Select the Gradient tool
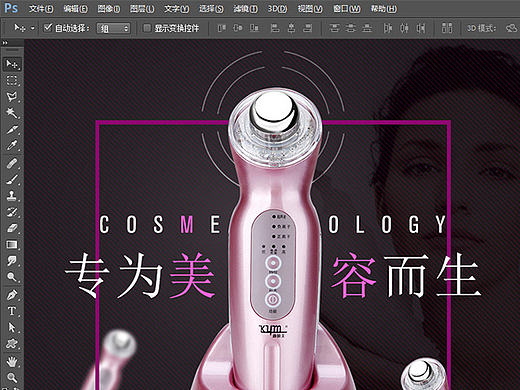This screenshot has width=520, height=390. (x=12, y=244)
